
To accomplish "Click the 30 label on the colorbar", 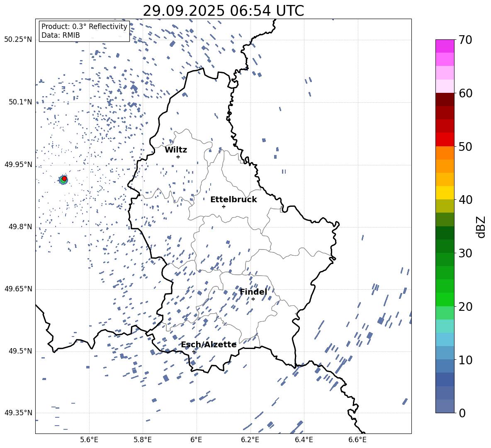I will click(x=466, y=253).
